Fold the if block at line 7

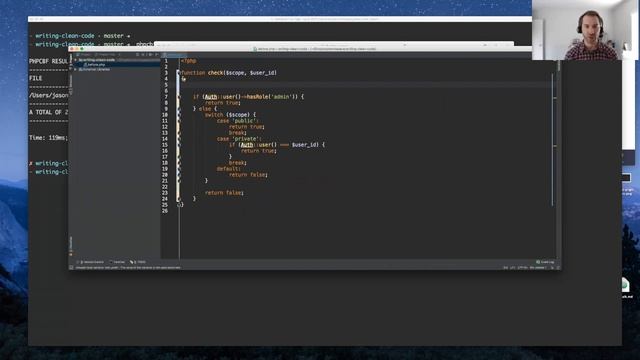[178, 97]
